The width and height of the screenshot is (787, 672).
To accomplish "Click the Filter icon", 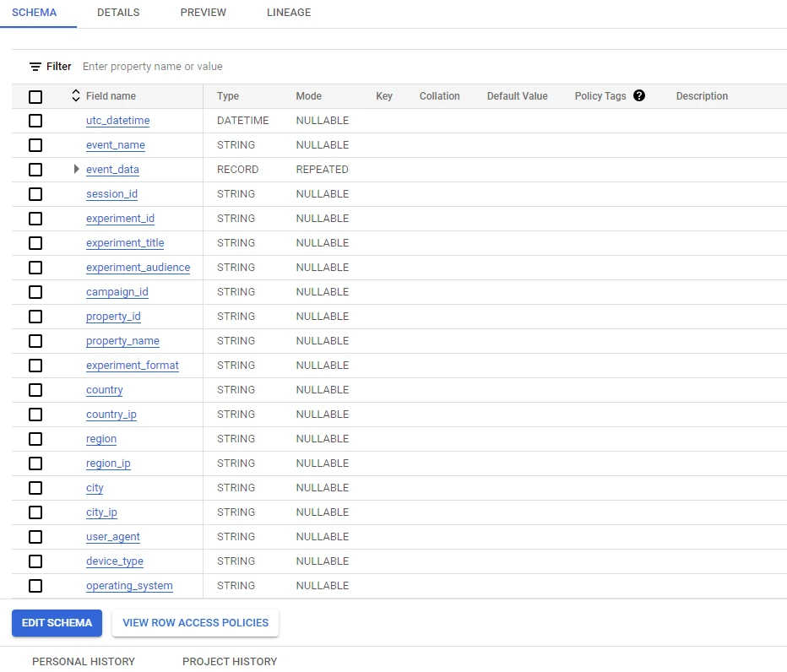I will pos(35,67).
